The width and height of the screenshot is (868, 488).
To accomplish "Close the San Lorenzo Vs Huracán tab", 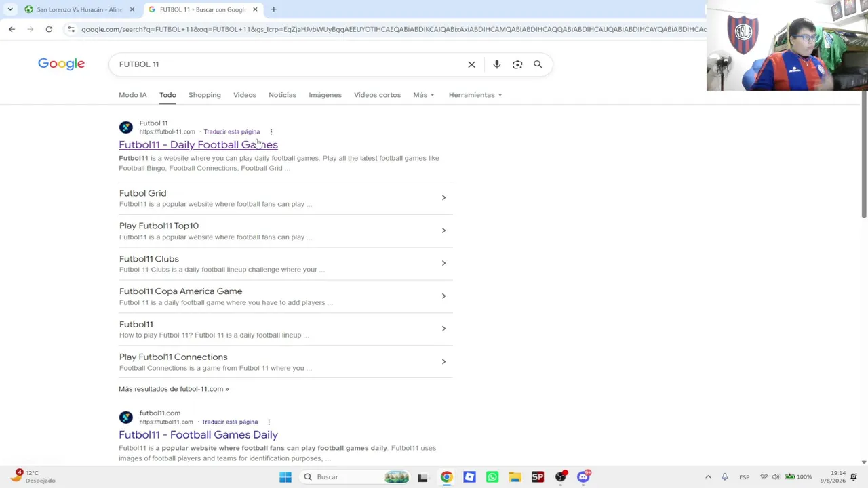I will (132, 9).
